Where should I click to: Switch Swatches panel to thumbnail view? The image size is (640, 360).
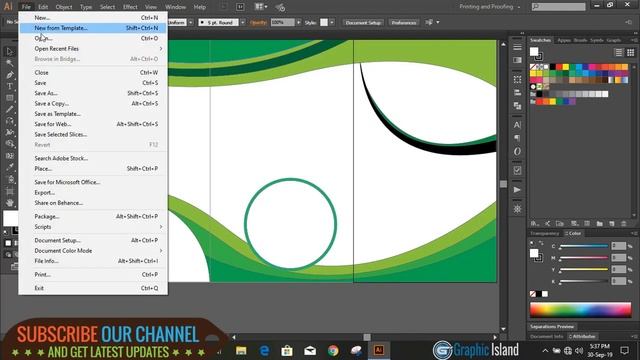631,52
